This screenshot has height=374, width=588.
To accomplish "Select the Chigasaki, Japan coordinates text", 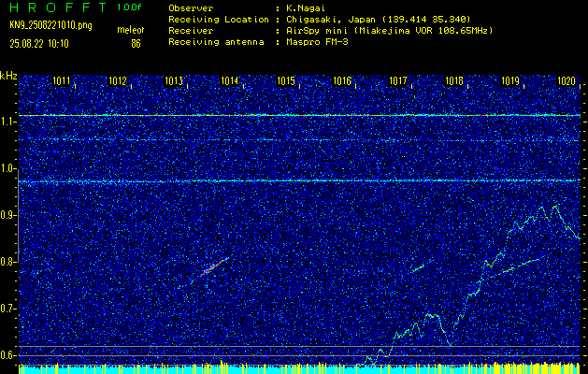I will pyautogui.click(x=379, y=20).
